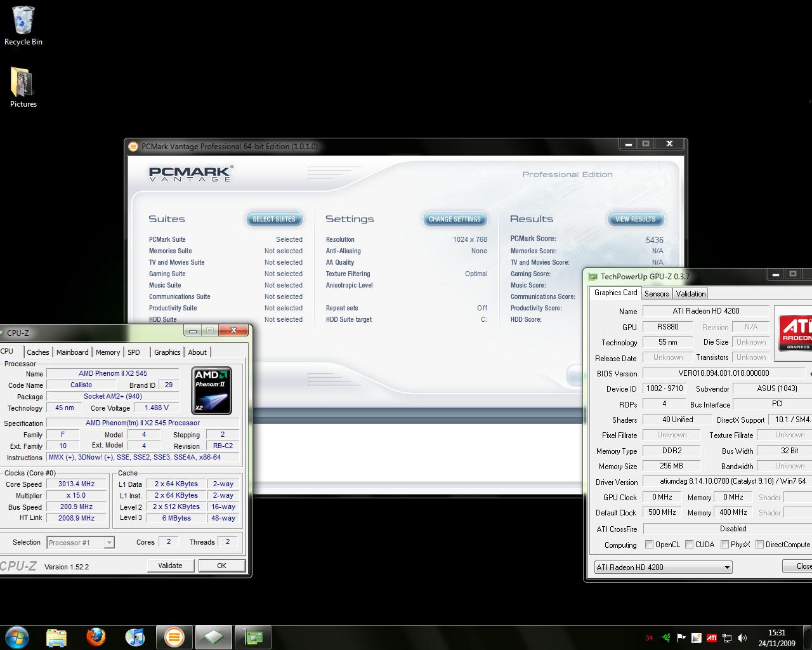Select the Graphics Card tab in GPU-Z
The height and width of the screenshot is (650, 812).
pos(615,293)
